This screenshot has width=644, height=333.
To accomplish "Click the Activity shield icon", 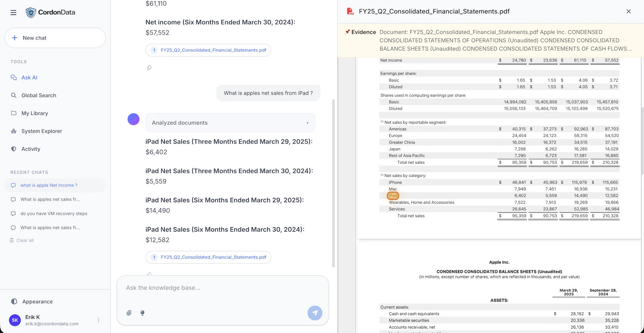I will coord(14,149).
